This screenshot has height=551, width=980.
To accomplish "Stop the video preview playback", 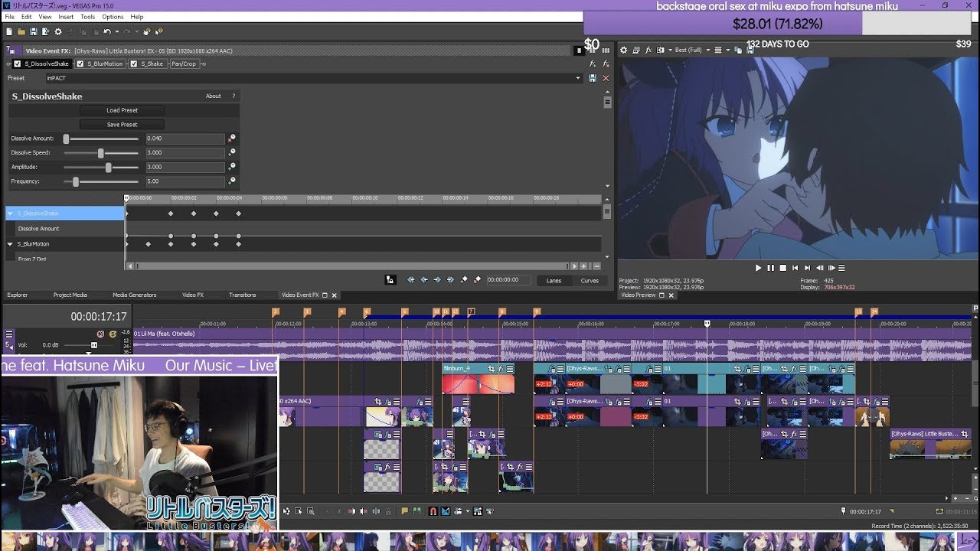I will point(782,268).
